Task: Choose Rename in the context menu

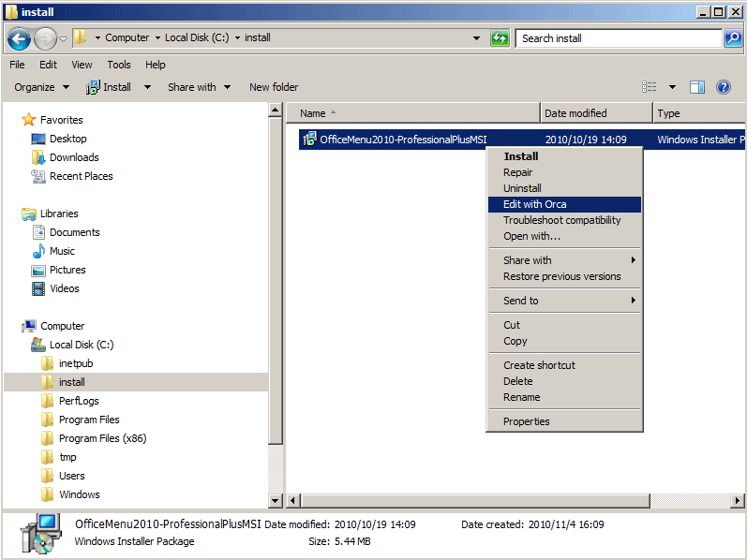Action: click(564, 397)
